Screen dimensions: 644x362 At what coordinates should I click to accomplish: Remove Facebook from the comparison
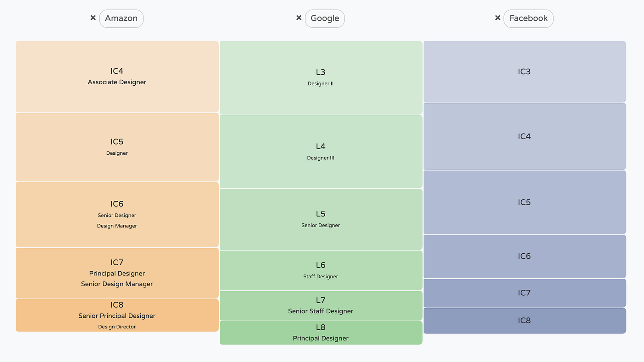coord(497,18)
